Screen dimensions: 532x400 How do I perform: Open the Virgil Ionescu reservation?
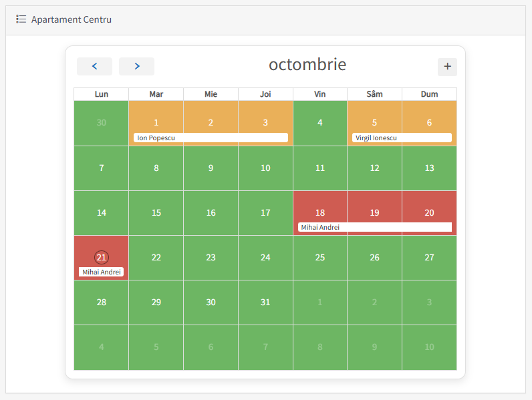[402, 138]
